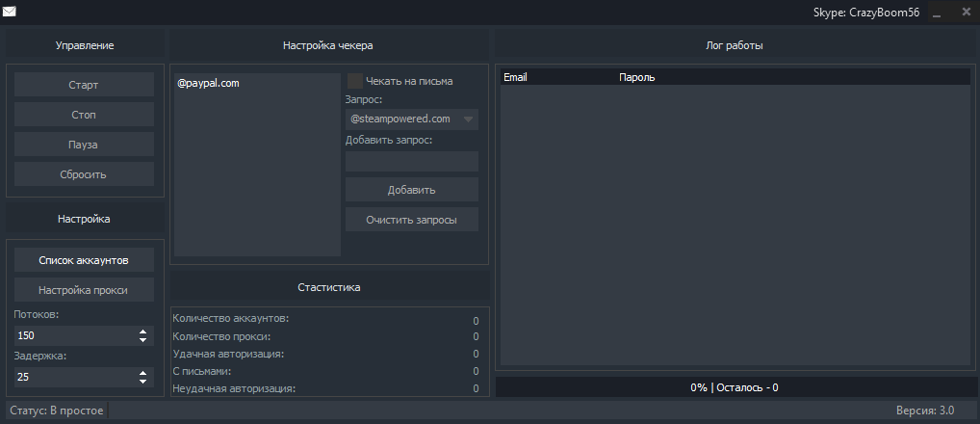Enable the Чекать на письма checkbox
Screen dimensions: 980x424
click(355, 81)
